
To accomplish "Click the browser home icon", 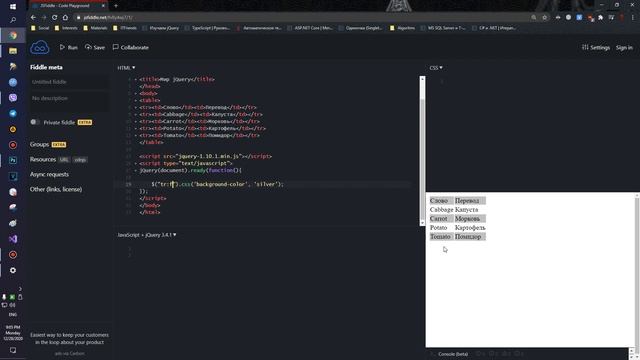I will click(65, 18).
